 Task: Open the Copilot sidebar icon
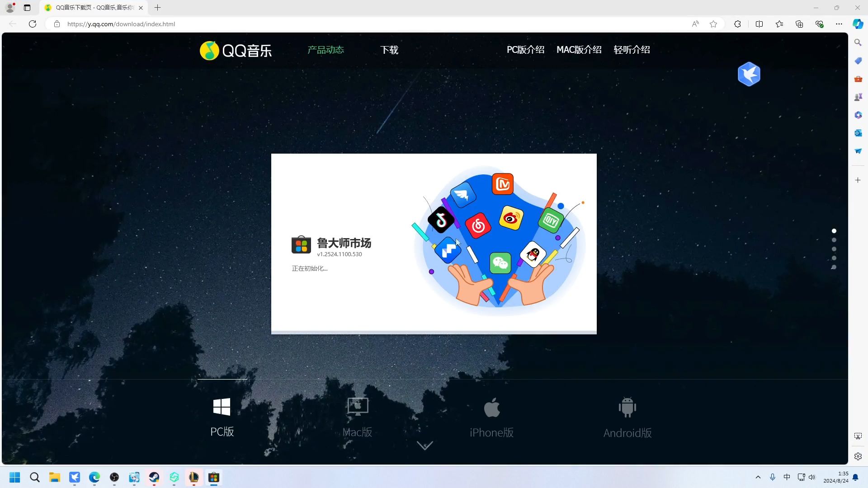858,24
